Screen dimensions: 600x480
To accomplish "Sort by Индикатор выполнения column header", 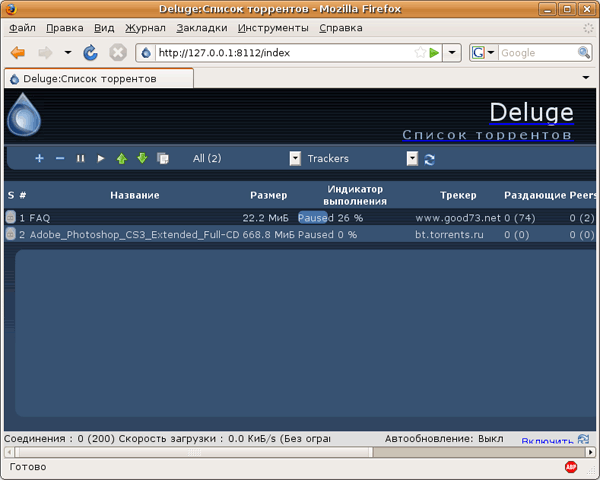I will point(355,195).
